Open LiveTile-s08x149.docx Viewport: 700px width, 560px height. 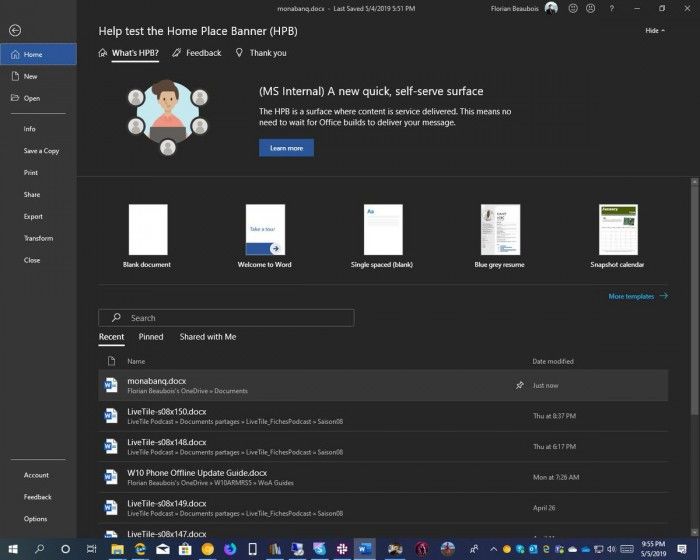pos(383,508)
